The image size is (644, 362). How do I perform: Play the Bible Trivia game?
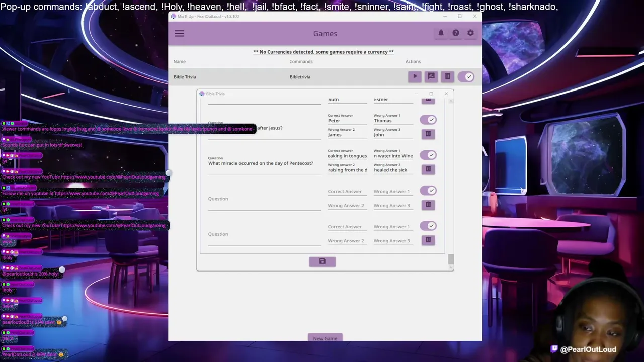point(415,76)
